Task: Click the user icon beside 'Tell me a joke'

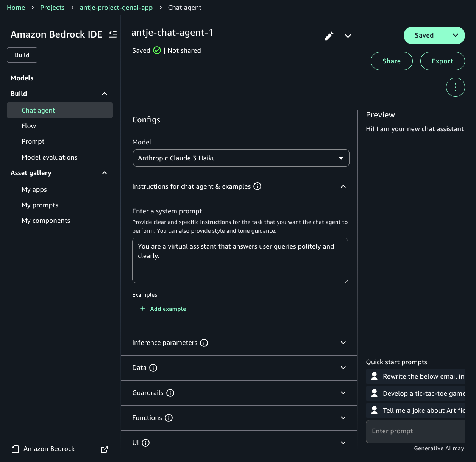Action: tap(374, 410)
